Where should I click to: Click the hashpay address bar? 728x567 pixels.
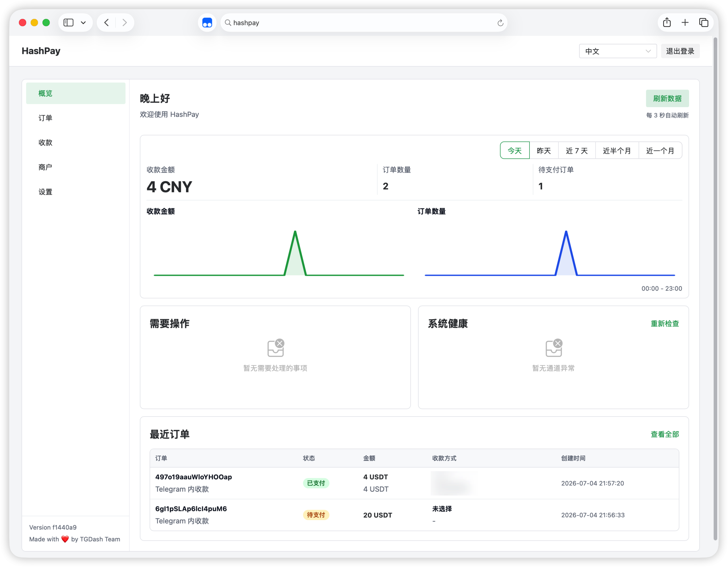click(364, 23)
